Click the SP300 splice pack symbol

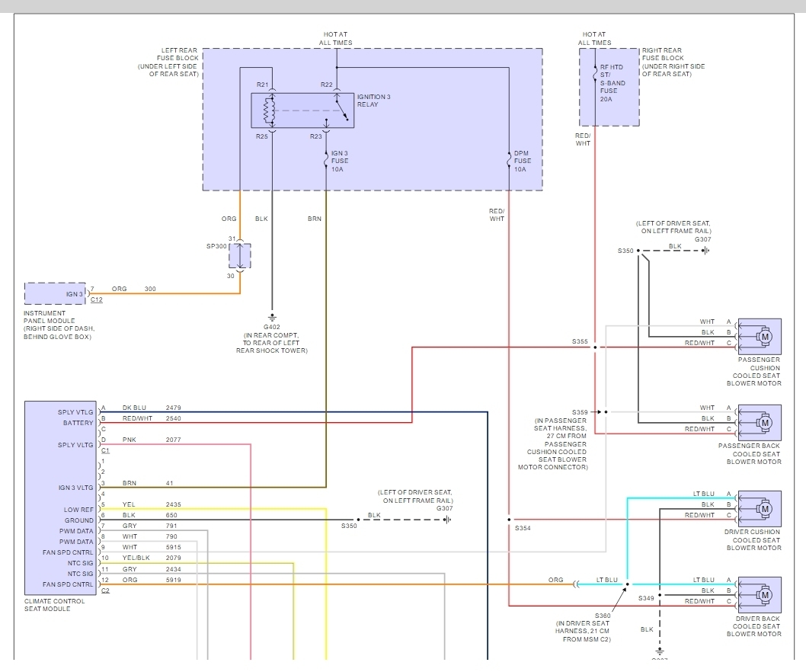point(240,255)
